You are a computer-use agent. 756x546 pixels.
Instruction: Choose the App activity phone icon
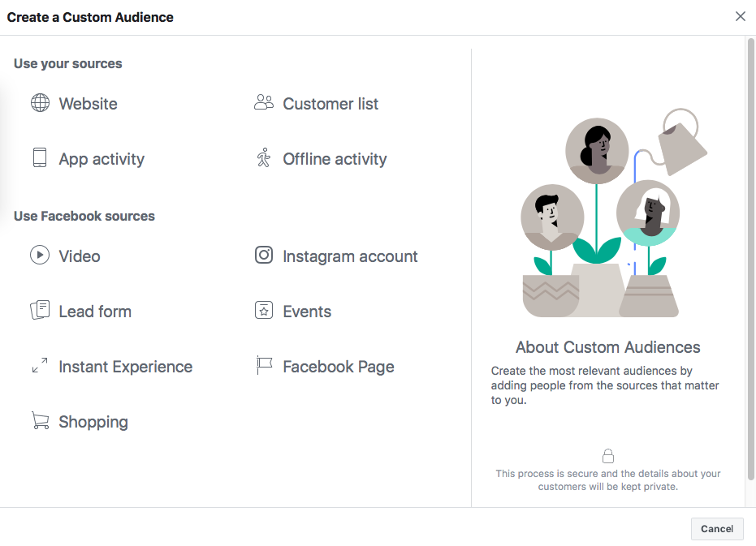pos(40,157)
